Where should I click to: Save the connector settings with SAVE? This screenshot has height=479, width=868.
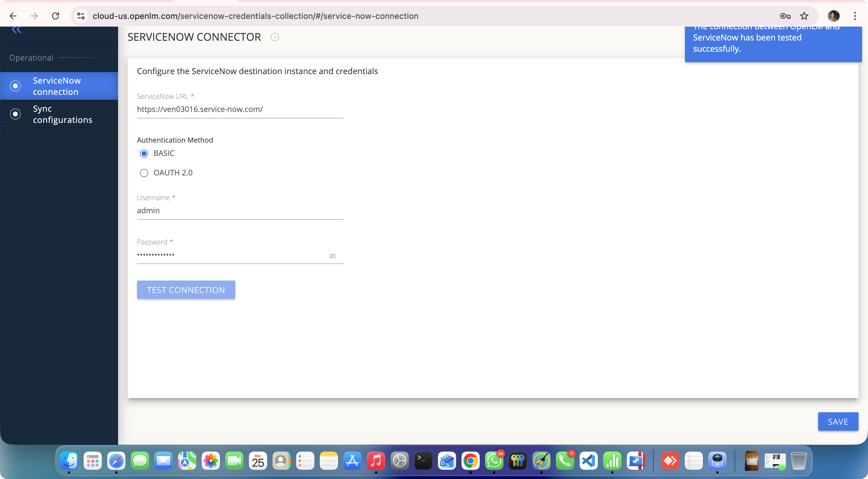[x=838, y=421]
